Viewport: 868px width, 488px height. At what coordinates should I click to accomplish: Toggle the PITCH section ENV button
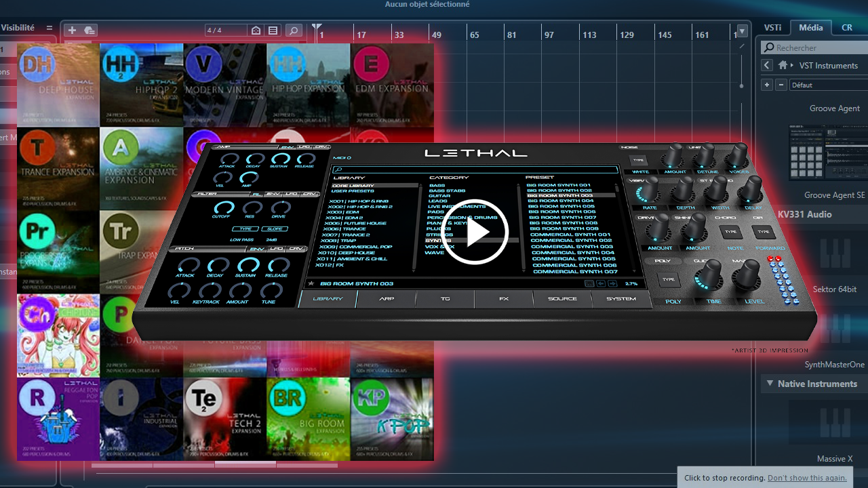pyautogui.click(x=257, y=249)
